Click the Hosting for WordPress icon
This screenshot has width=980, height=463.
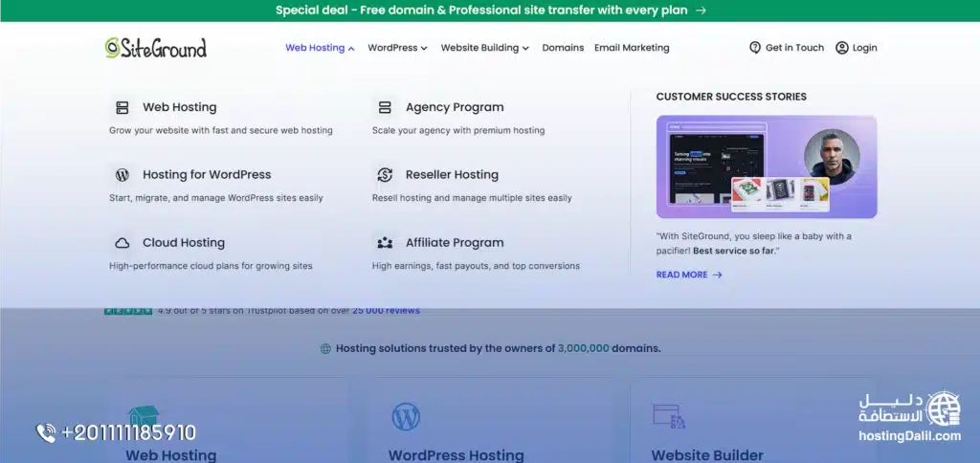122,175
